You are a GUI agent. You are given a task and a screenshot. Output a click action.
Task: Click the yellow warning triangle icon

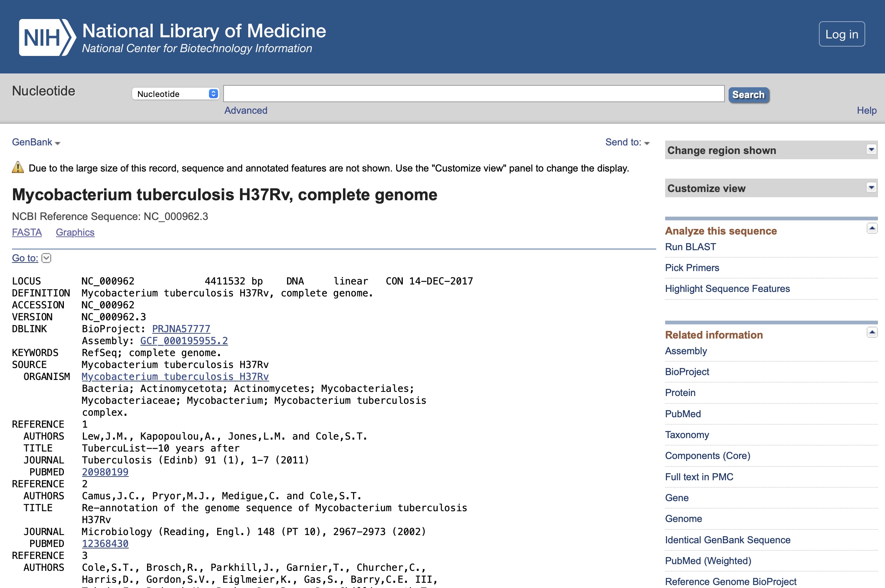[x=18, y=167]
